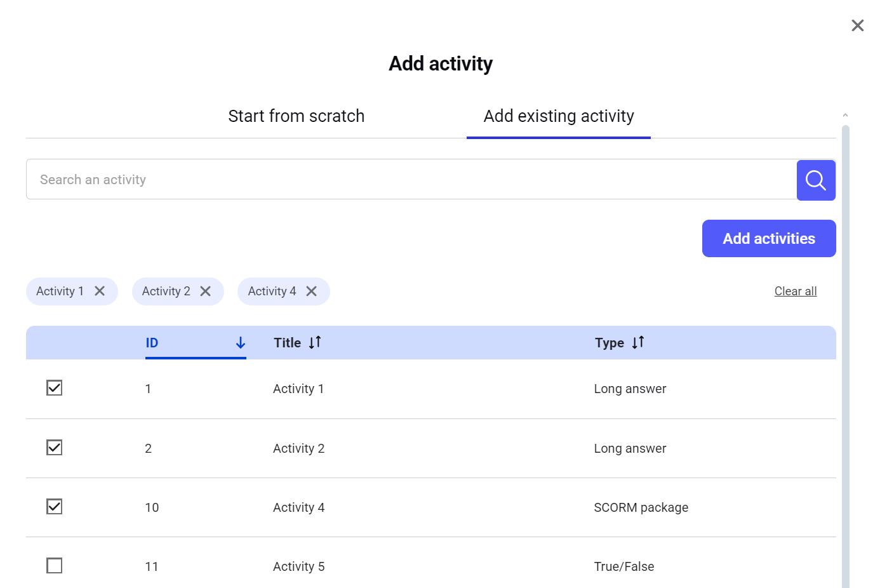Uncheck the Activity 1 row checkbox

[x=55, y=388]
